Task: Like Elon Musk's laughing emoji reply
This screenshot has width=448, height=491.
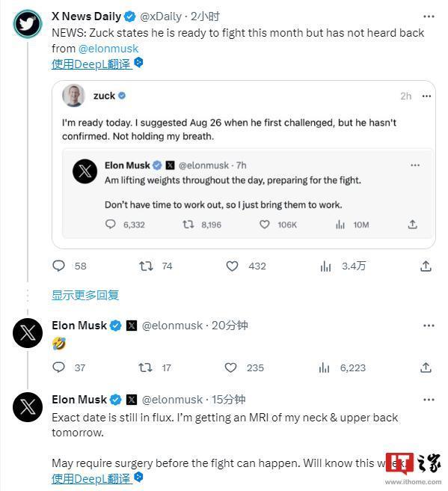Action: (x=231, y=368)
